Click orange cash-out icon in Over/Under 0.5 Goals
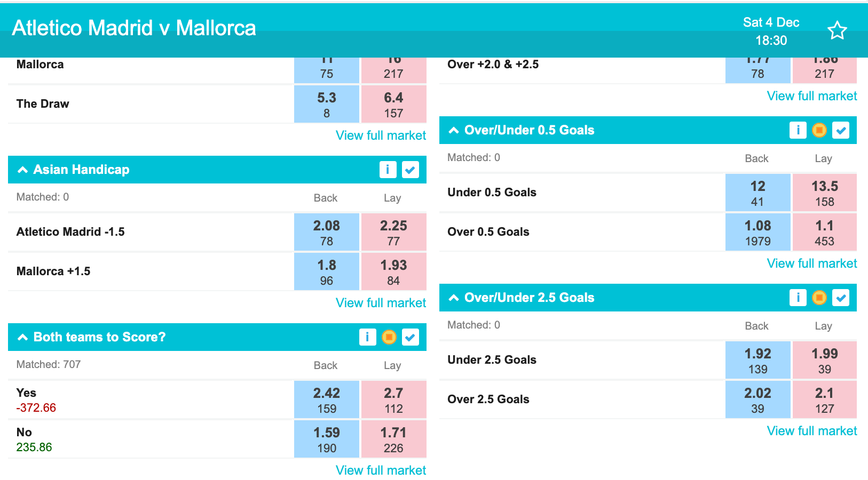This screenshot has height=480, width=868. 819,130
